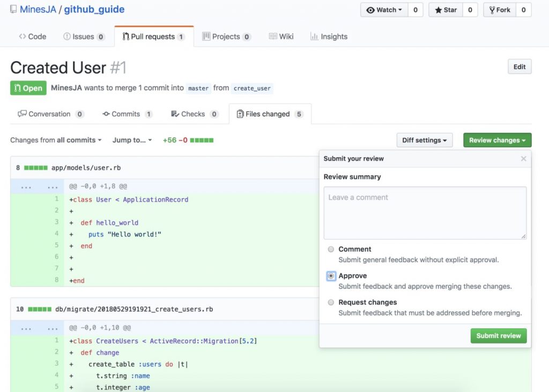549x392 pixels.
Task: Click the Wiki book icon
Action: pyautogui.click(x=273, y=36)
